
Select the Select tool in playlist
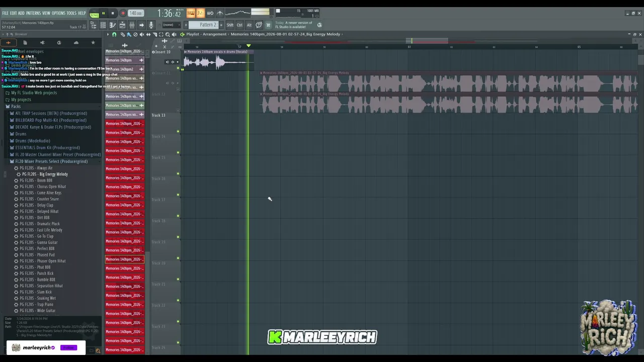(x=161, y=34)
